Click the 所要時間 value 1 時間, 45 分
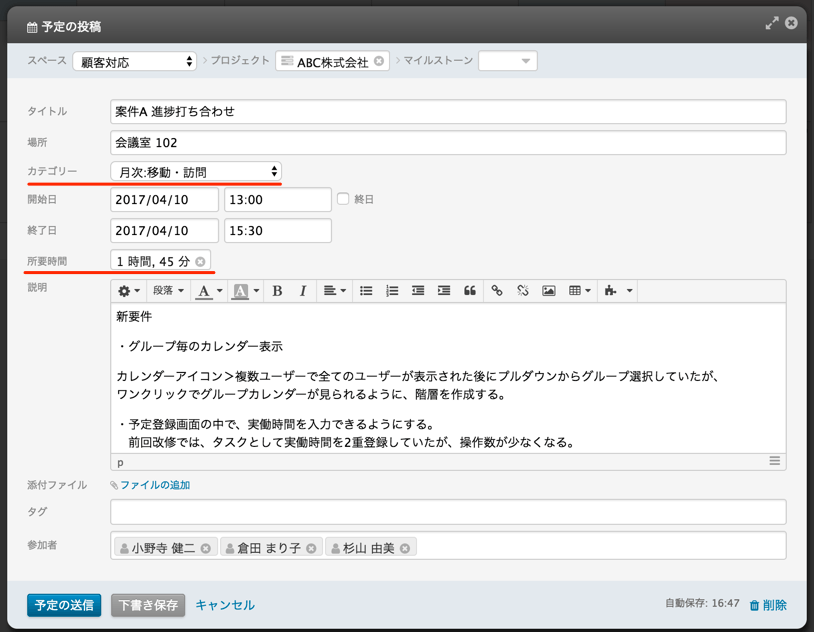814x632 pixels. tap(153, 262)
